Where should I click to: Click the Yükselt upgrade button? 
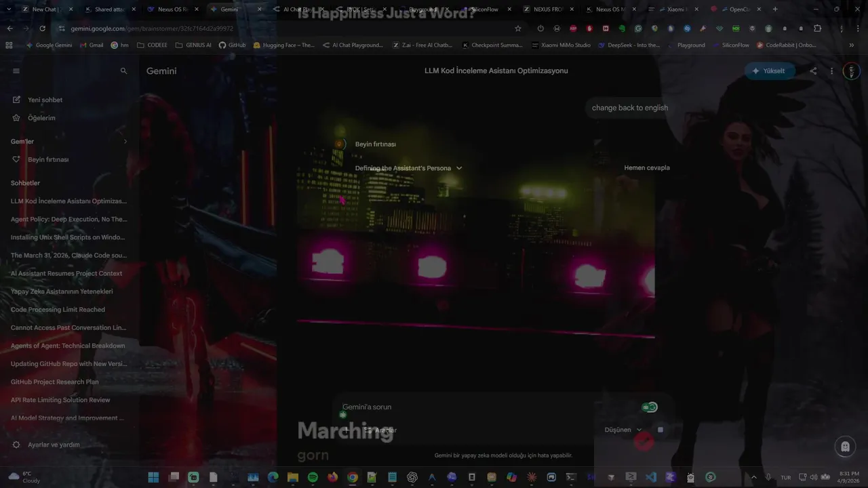pos(770,70)
